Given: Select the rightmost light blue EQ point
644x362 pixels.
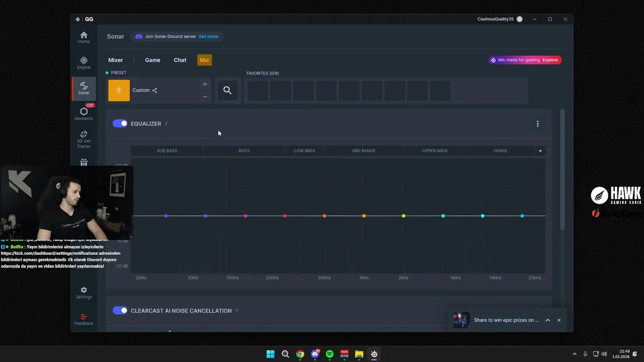Looking at the screenshot, I should click(x=522, y=216).
